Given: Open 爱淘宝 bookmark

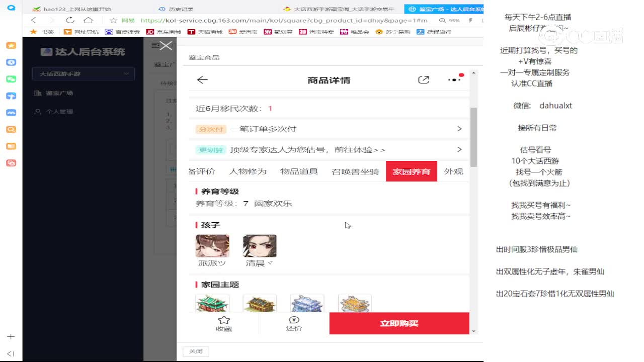Looking at the screenshot, I should [243, 32].
